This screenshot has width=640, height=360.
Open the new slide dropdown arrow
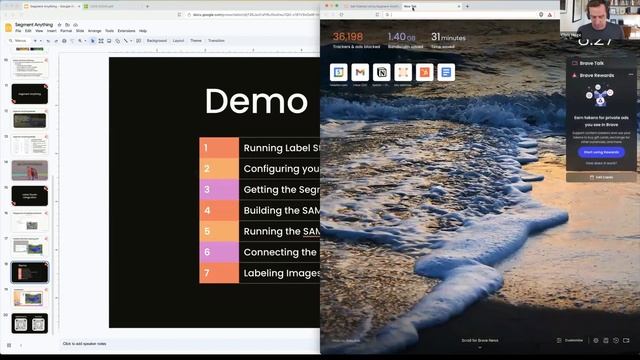[x=41, y=41]
